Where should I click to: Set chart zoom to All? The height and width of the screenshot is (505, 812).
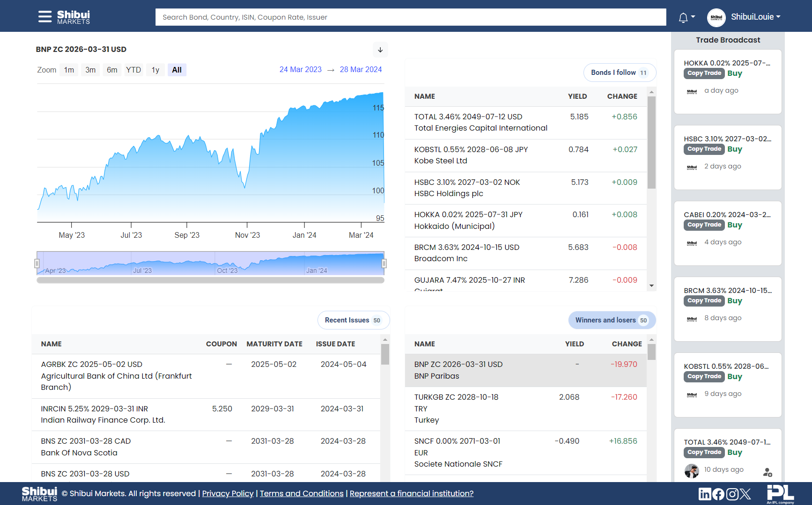click(177, 70)
